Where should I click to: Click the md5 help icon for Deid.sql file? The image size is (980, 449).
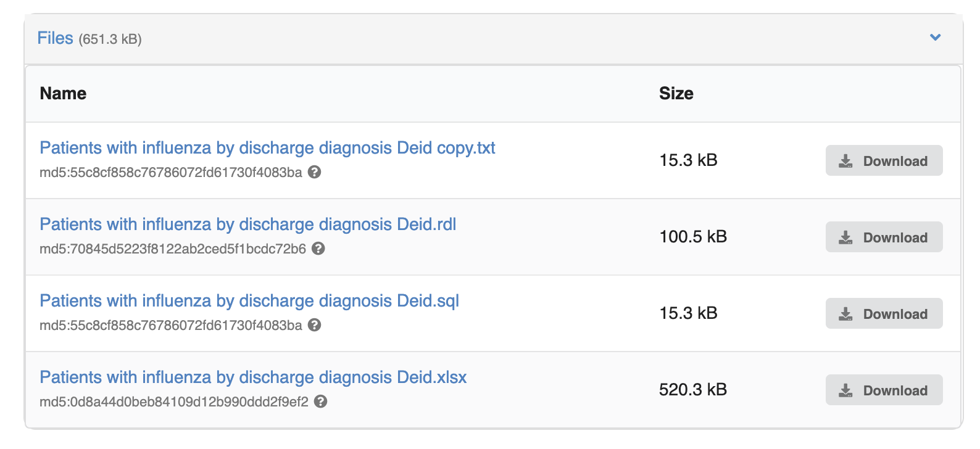pyautogui.click(x=314, y=325)
